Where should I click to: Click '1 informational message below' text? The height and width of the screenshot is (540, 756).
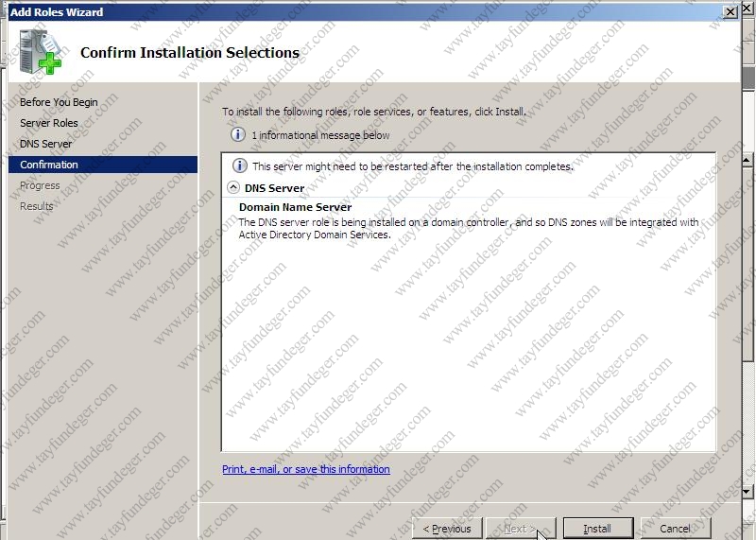(320, 135)
